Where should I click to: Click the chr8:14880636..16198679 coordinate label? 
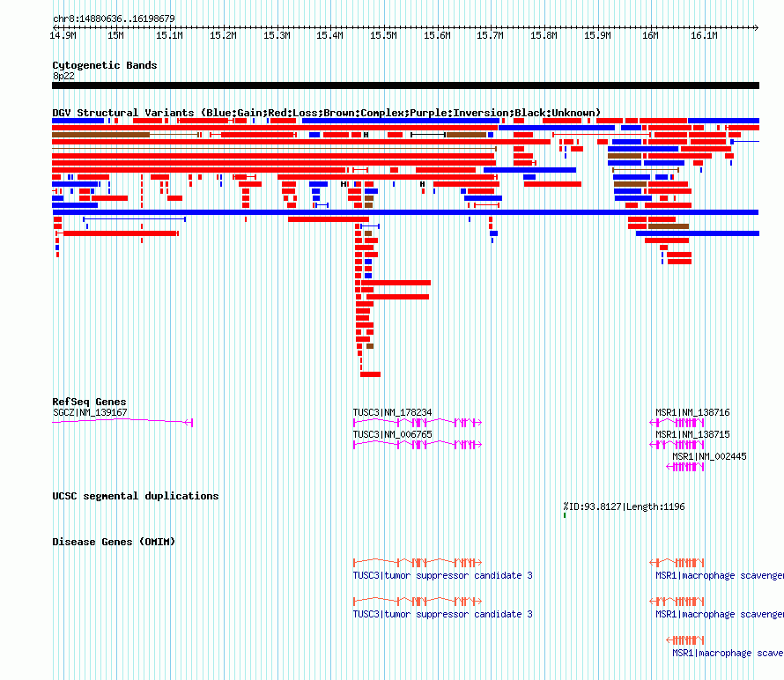[114, 18]
